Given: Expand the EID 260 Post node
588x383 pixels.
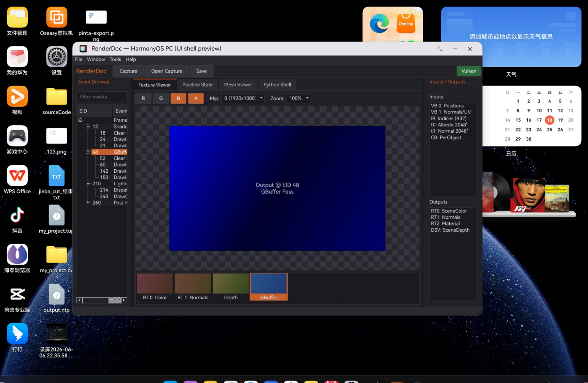Looking at the screenshot, I should pyautogui.click(x=87, y=203).
